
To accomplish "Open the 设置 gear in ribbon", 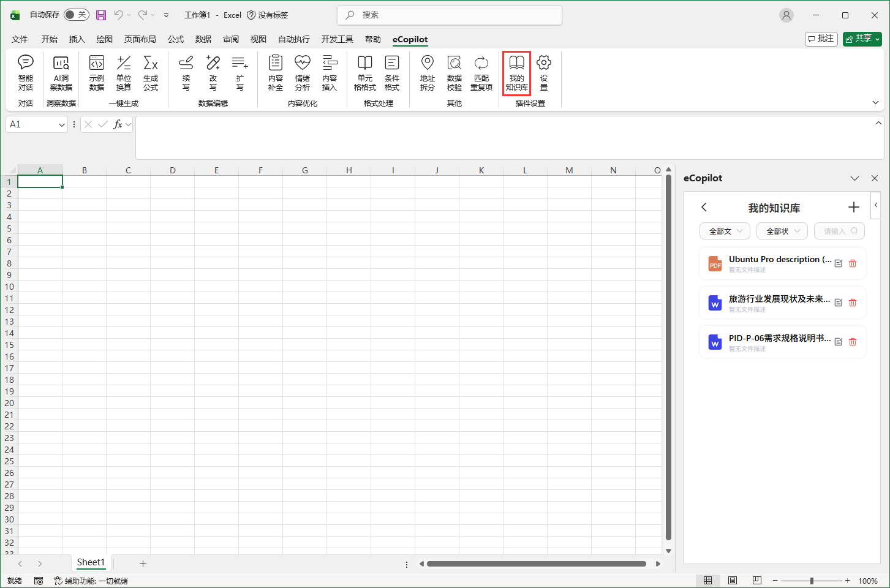I will (x=544, y=72).
